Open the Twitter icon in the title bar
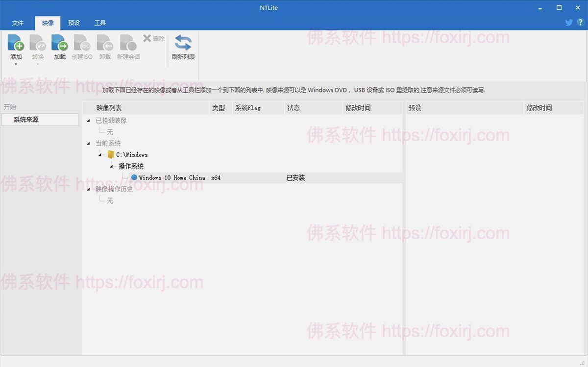Image resolution: width=588 pixels, height=367 pixels. coord(568,22)
